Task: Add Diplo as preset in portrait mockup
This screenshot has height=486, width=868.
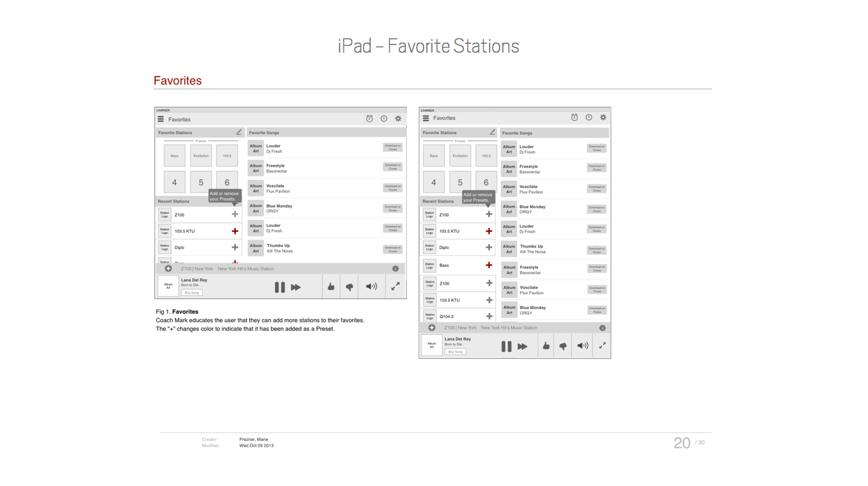Action: (489, 247)
